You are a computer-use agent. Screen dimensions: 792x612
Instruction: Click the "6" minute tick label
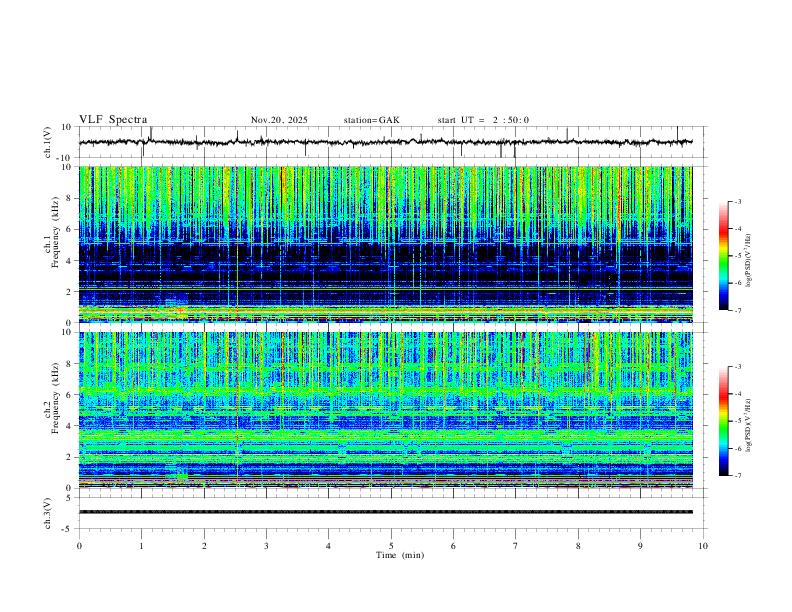click(x=453, y=546)
